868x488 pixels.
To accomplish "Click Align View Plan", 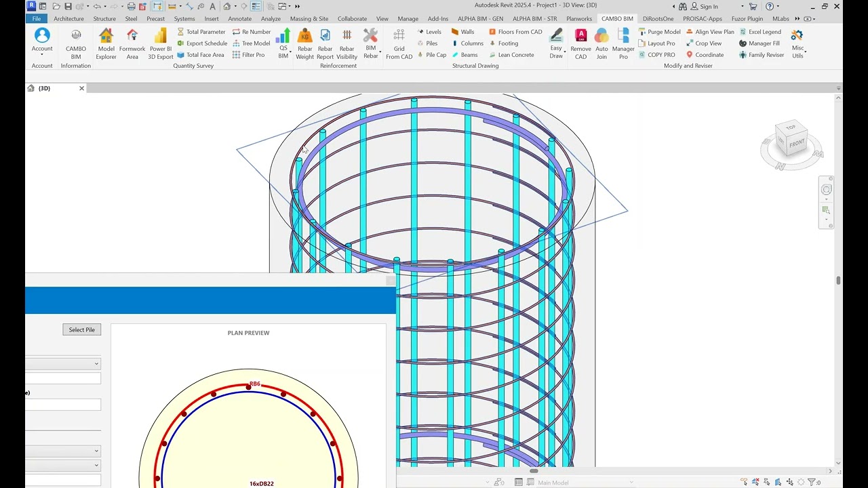I will coord(710,32).
